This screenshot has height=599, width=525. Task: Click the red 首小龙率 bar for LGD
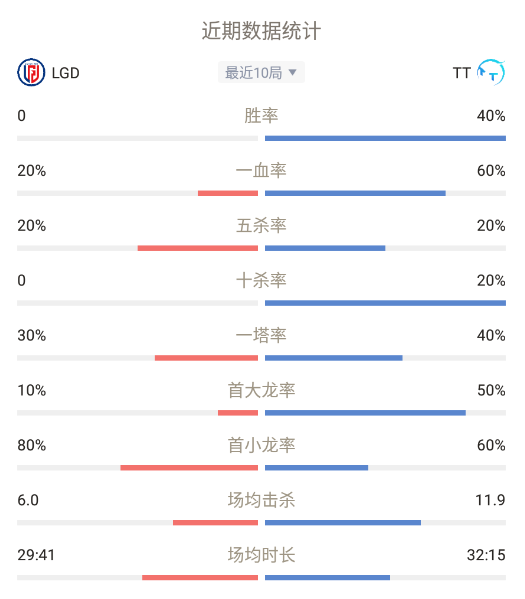coord(189,468)
